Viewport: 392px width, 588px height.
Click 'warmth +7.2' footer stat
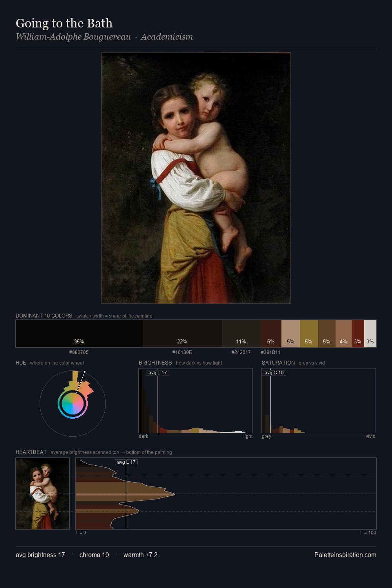pos(140,555)
